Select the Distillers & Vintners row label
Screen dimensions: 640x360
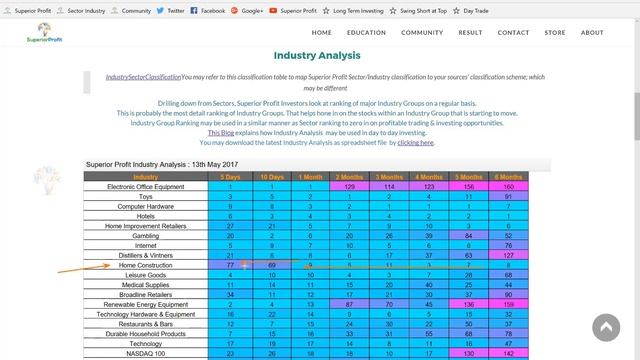[x=146, y=255]
